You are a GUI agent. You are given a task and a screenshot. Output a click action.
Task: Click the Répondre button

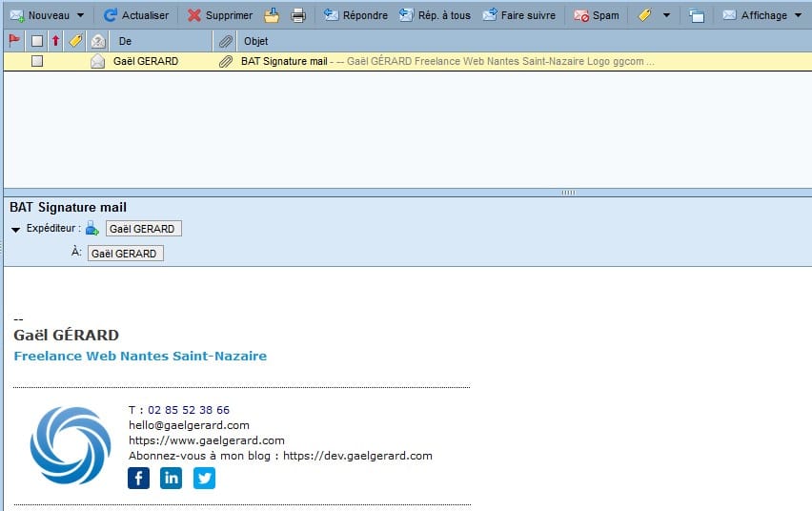click(x=355, y=15)
